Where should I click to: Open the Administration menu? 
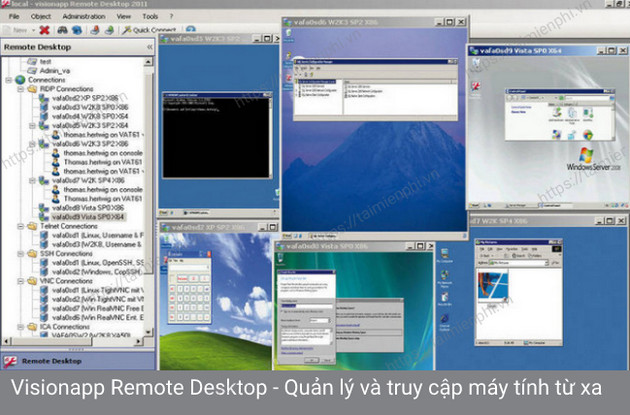84,16
